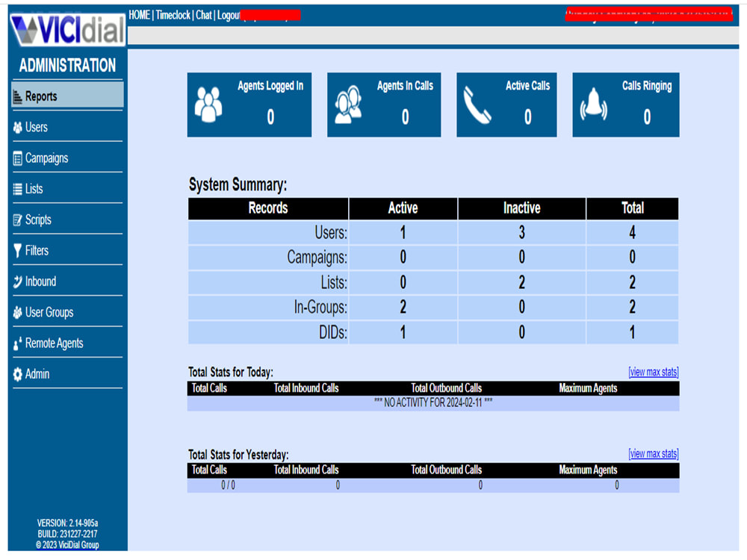Select the Lists icon in sidebar
Screen dimensions: 747x560
[x=16, y=188]
